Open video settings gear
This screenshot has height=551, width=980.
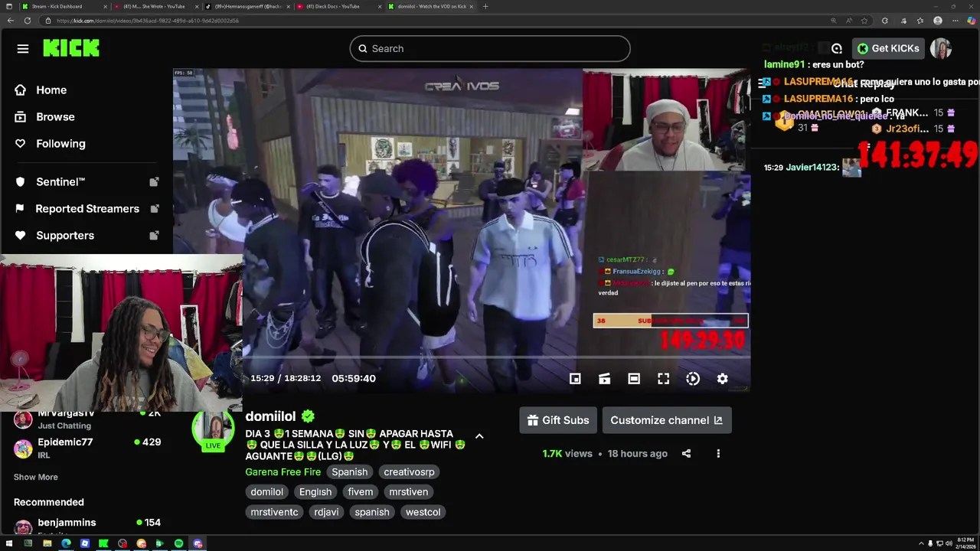[722, 379]
